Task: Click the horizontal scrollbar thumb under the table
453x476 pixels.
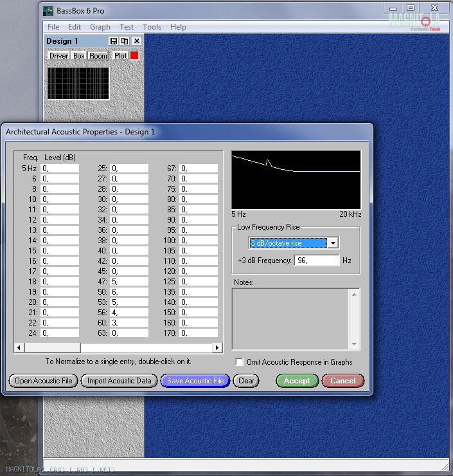Action: coord(53,347)
